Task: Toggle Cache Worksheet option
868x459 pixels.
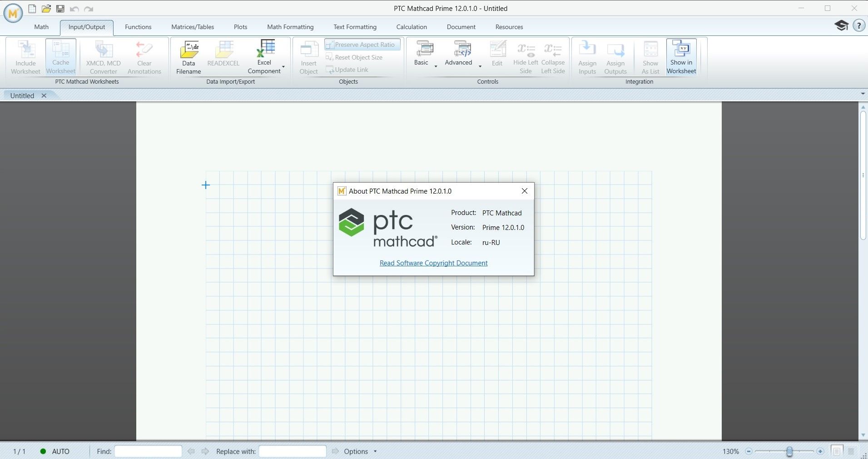Action: tap(60, 57)
